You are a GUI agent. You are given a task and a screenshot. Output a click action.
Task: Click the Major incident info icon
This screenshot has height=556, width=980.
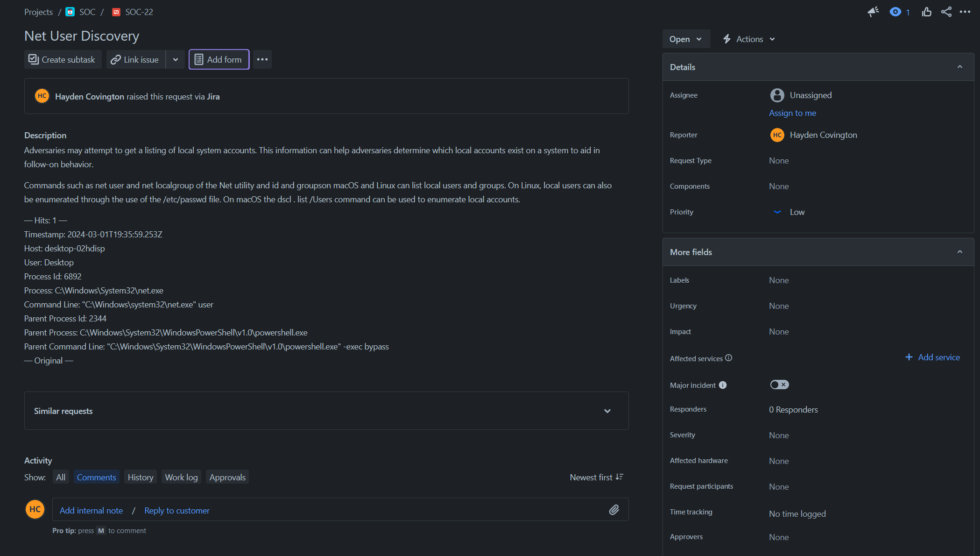coord(723,385)
